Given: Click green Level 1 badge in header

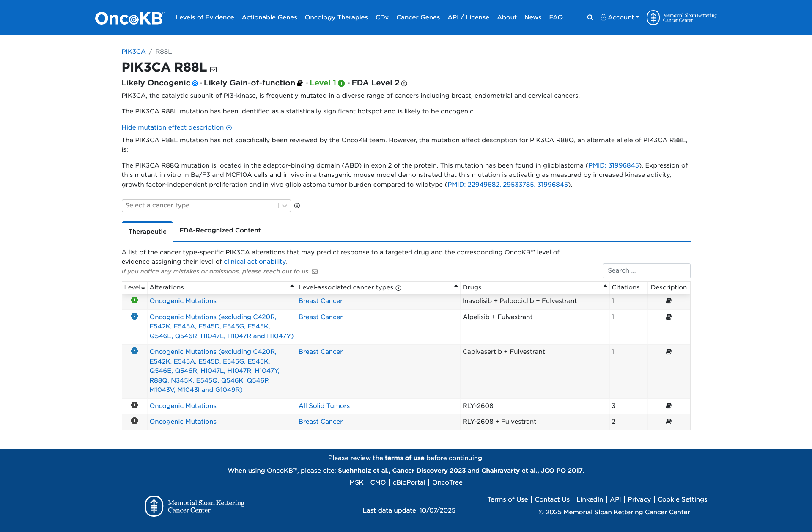Looking at the screenshot, I should (341, 83).
